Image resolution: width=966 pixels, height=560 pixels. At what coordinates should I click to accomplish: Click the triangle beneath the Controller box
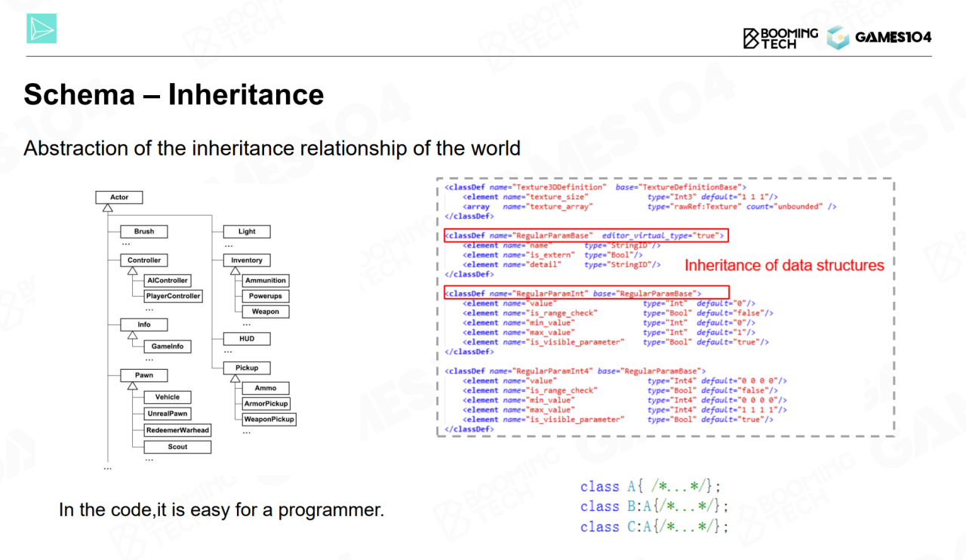(130, 269)
